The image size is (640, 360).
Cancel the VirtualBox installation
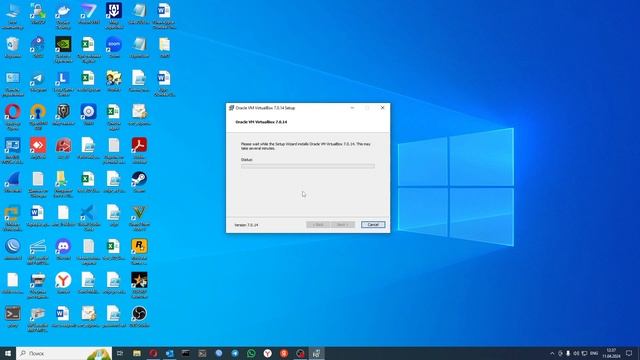373,224
